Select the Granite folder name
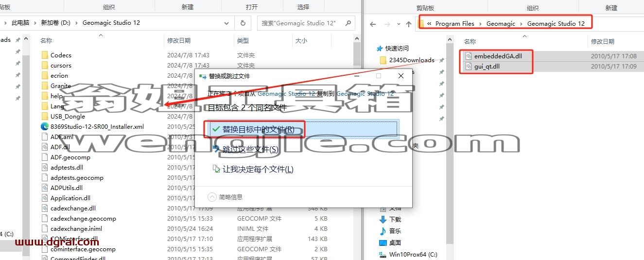 pos(60,86)
